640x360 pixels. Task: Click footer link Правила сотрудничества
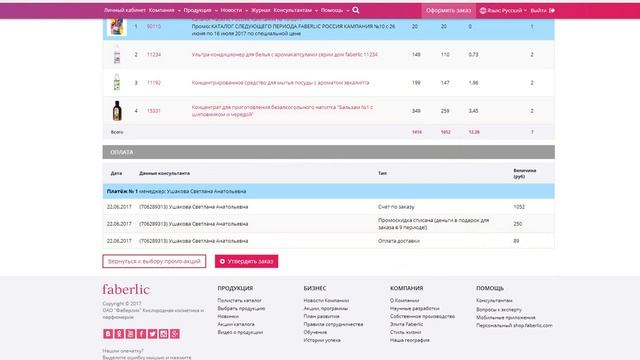333,324
